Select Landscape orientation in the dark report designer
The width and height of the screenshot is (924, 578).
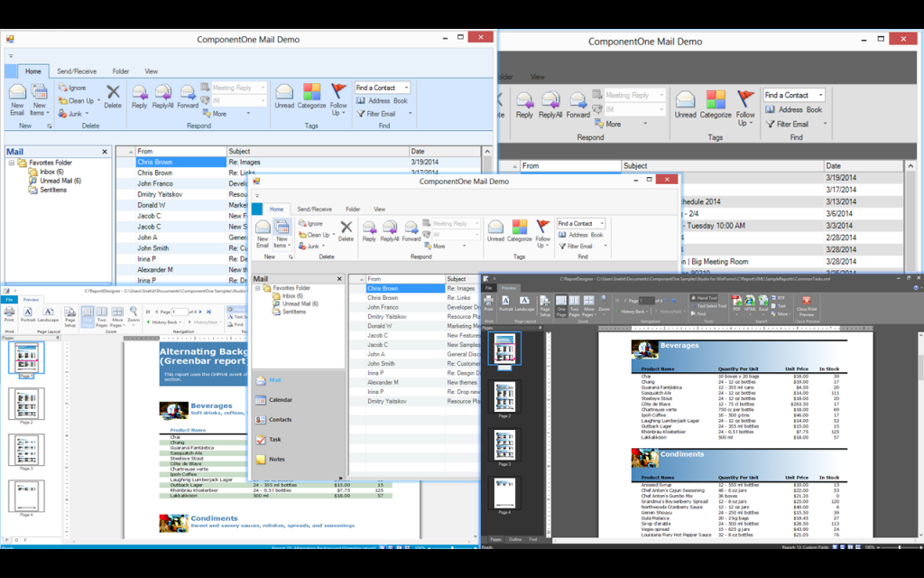click(524, 303)
